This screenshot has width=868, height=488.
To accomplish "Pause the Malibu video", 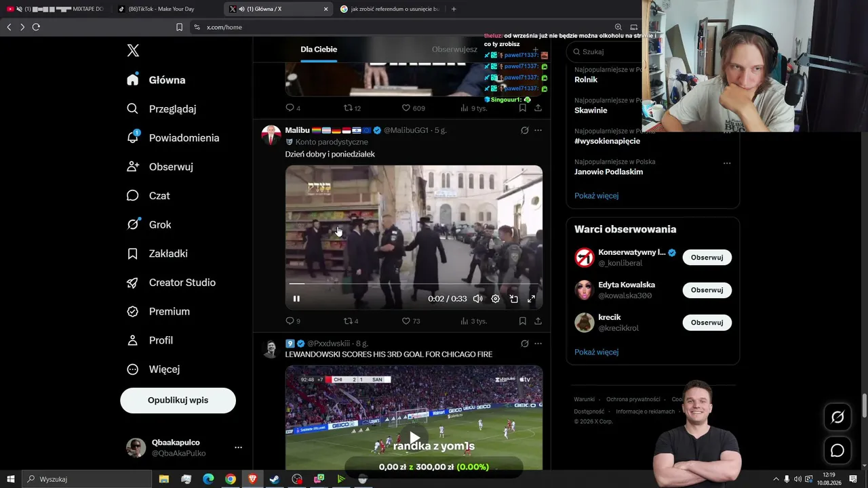I will 296,299.
